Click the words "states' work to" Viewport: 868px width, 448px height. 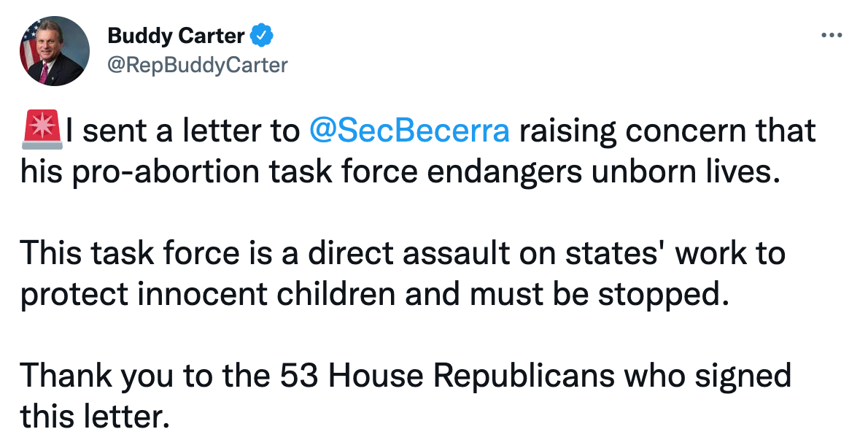click(672, 252)
